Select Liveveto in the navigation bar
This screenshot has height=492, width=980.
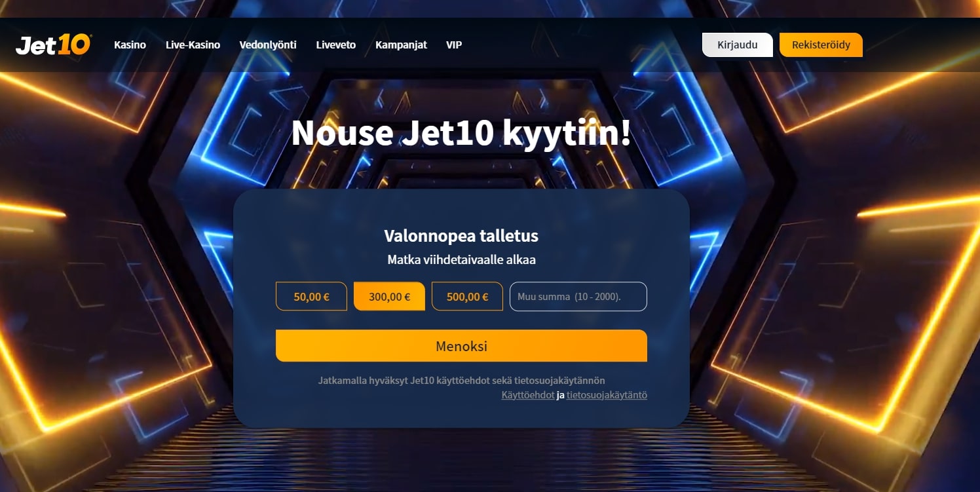(x=335, y=45)
